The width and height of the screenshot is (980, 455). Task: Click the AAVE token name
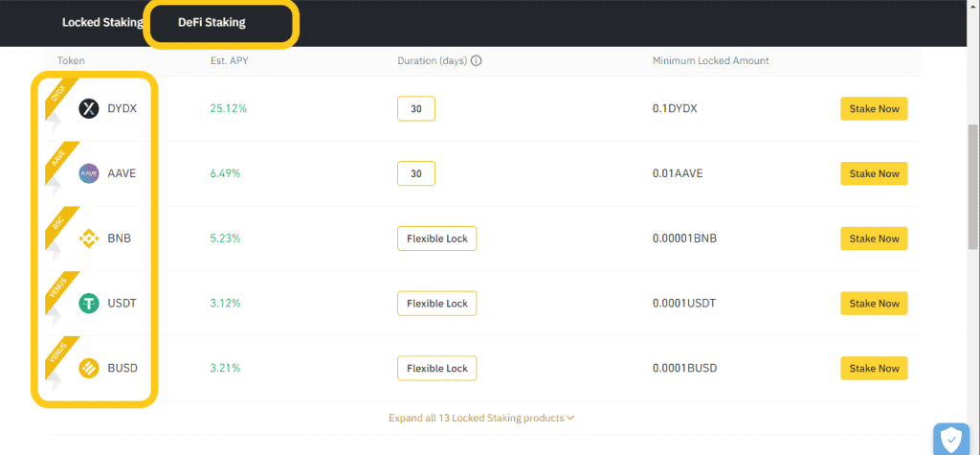click(x=122, y=173)
